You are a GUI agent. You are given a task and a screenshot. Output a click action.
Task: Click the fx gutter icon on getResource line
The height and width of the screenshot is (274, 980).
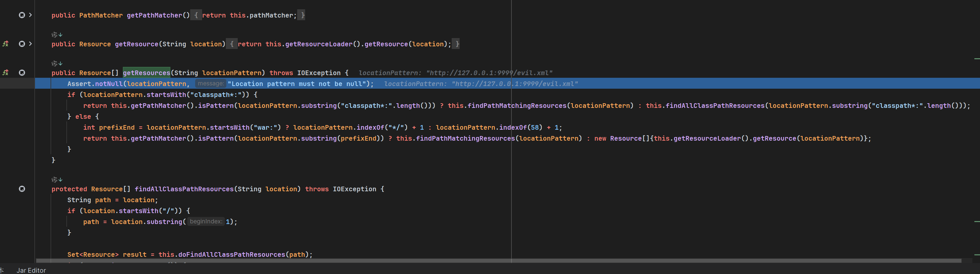(x=5, y=44)
